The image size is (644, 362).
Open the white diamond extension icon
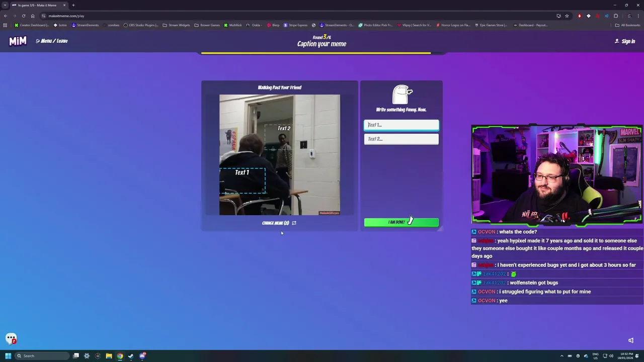pyautogui.click(x=588, y=16)
